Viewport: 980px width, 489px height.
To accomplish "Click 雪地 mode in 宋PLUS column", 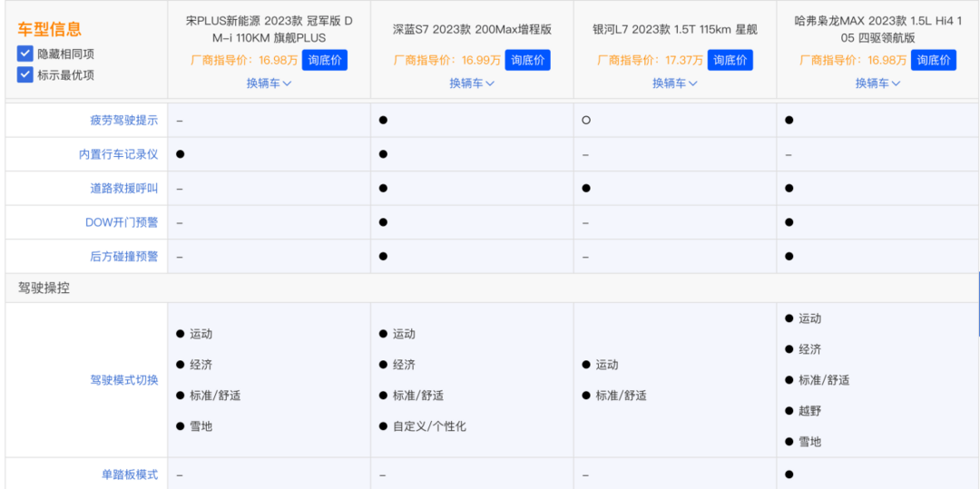I will [x=201, y=426].
